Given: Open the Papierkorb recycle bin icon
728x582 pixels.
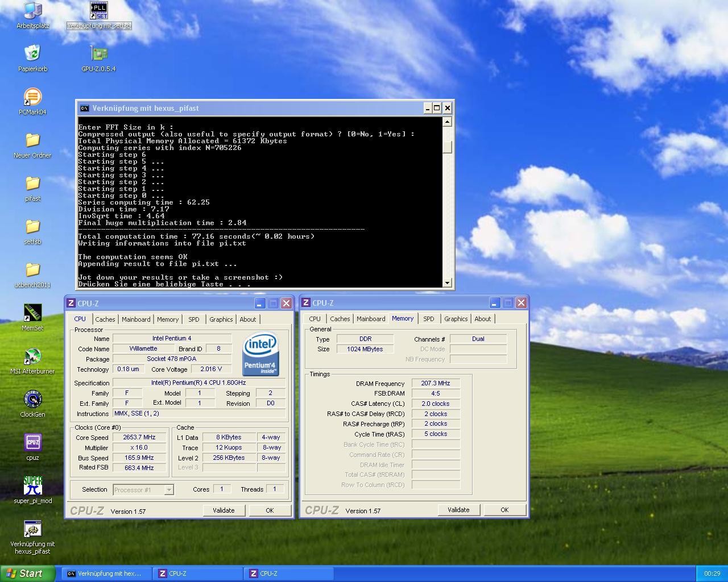Looking at the screenshot, I should click(x=32, y=59).
